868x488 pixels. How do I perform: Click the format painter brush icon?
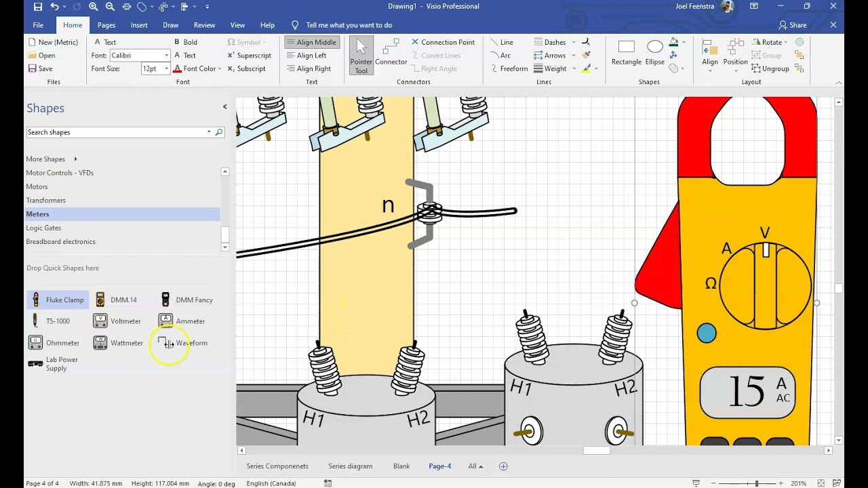pos(587,55)
